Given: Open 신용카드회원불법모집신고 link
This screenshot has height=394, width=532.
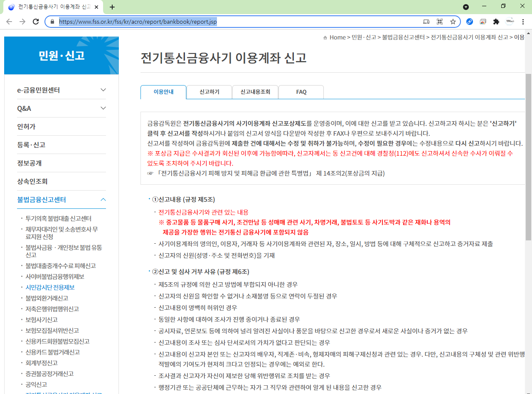Looking at the screenshot, I should coord(57,341).
